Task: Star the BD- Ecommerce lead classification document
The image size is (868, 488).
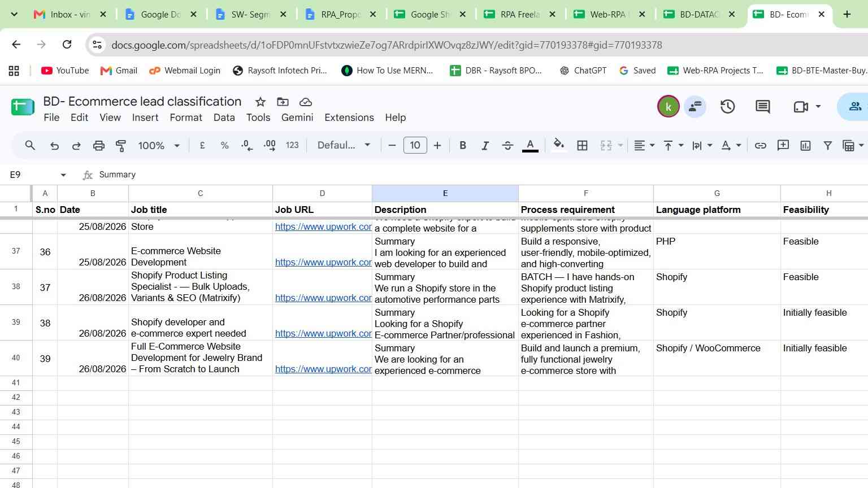Action: [261, 102]
